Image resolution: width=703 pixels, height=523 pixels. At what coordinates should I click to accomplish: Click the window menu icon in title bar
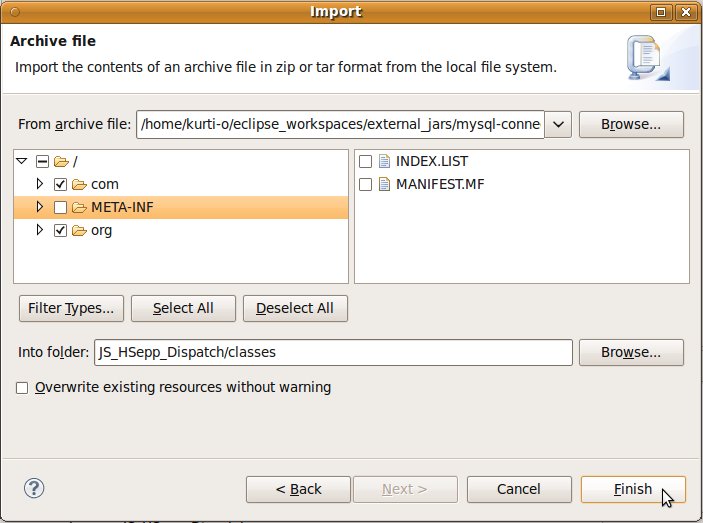pyautogui.click(x=14, y=12)
